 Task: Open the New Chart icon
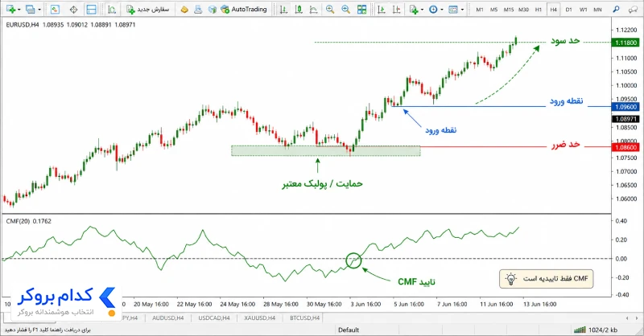(x=10, y=9)
